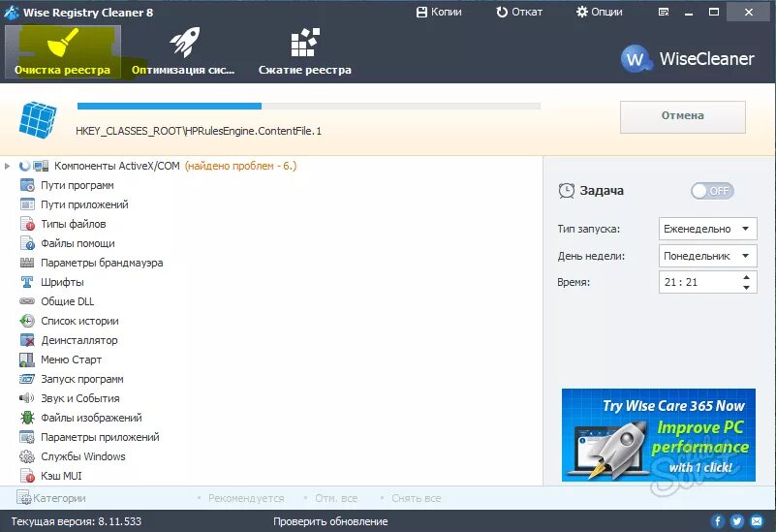The height and width of the screenshot is (532, 776).
Task: Click the Рекомендуется selection link
Action: pos(246,498)
